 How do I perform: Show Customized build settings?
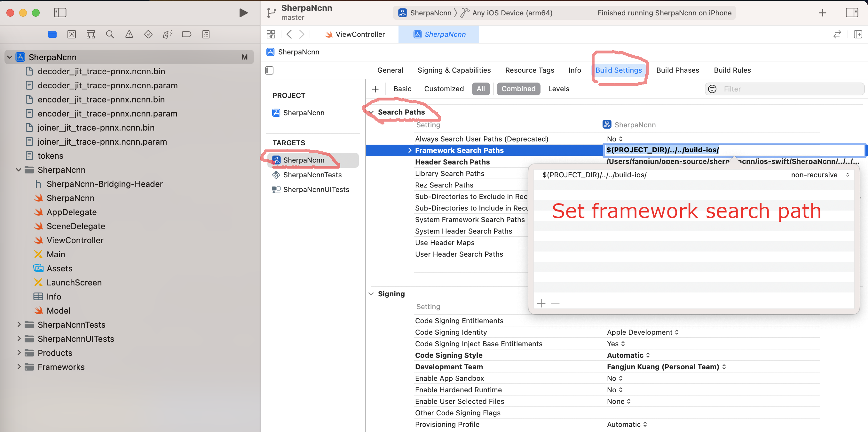click(444, 89)
